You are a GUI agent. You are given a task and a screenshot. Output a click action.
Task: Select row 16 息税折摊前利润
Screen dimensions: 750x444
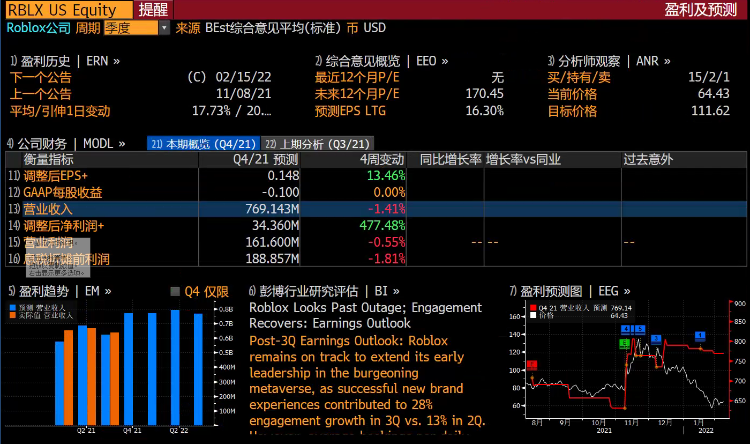point(375,259)
